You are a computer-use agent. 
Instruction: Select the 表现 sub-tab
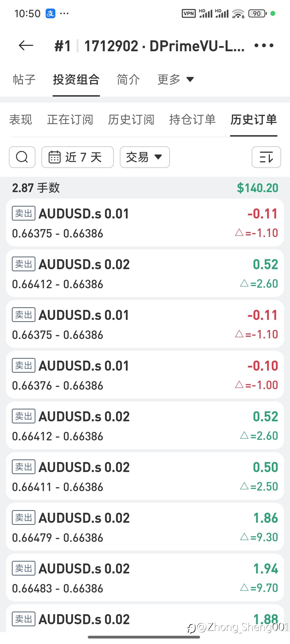tap(21, 120)
